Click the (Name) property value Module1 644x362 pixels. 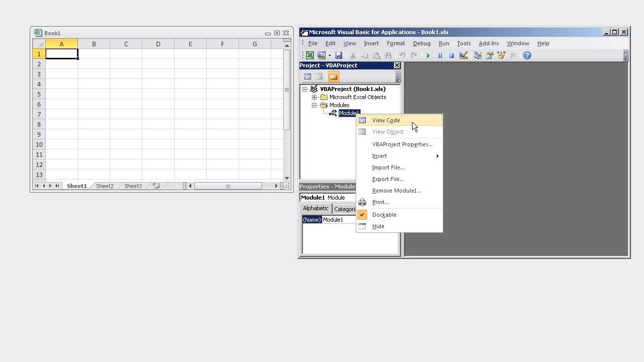(339, 220)
